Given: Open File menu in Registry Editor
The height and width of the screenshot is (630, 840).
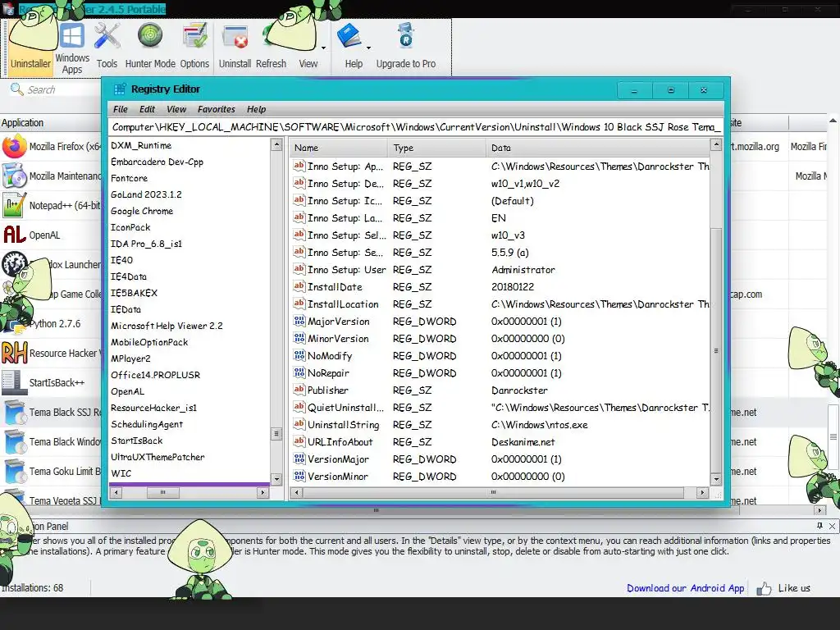Looking at the screenshot, I should coord(121,109).
